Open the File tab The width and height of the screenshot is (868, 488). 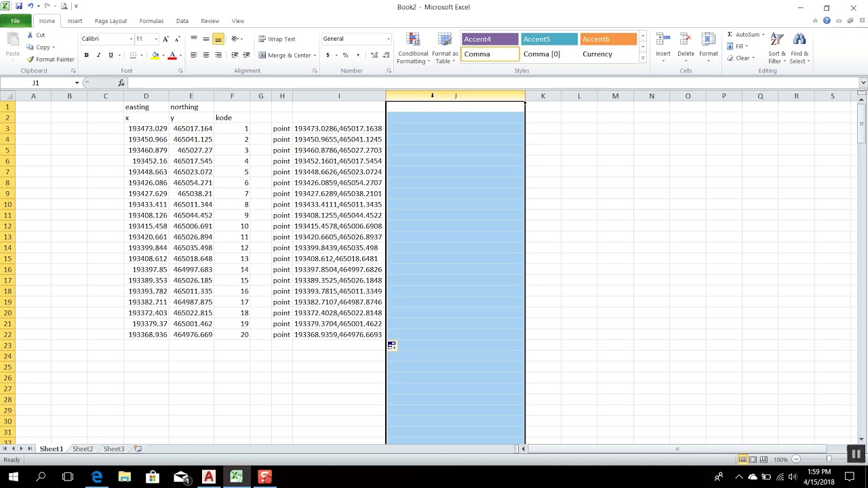(x=15, y=21)
